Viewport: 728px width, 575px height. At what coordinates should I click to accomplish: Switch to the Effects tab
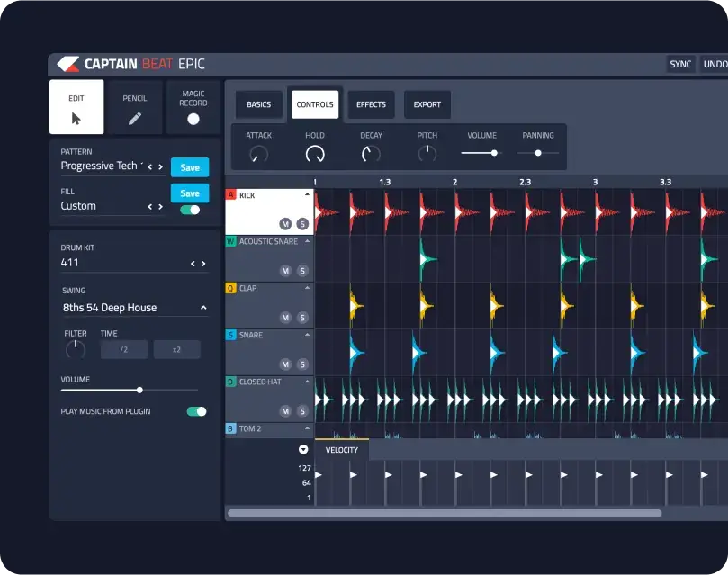click(371, 104)
